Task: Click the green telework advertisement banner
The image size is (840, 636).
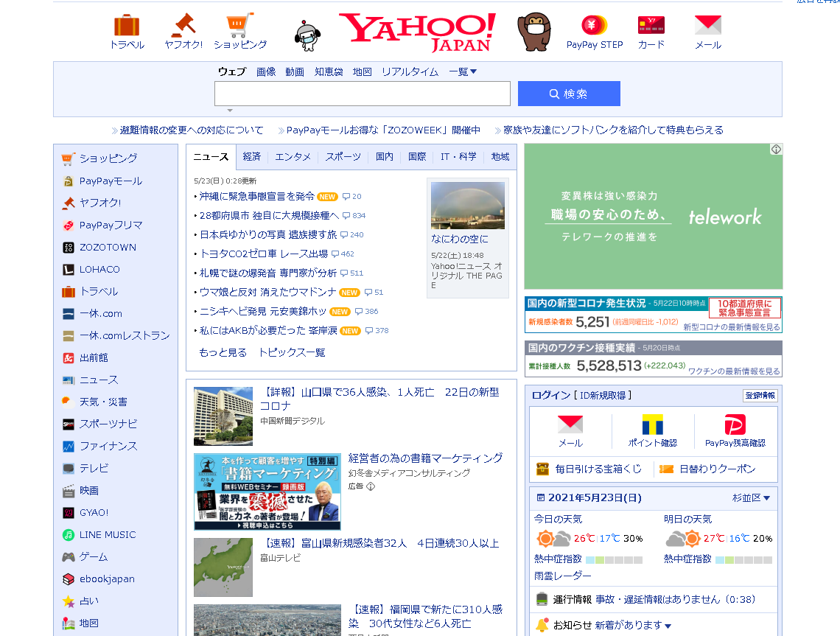Action: [x=653, y=217]
